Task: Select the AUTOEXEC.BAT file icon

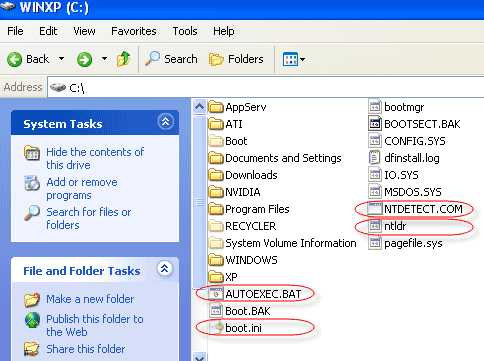Action: 216,294
